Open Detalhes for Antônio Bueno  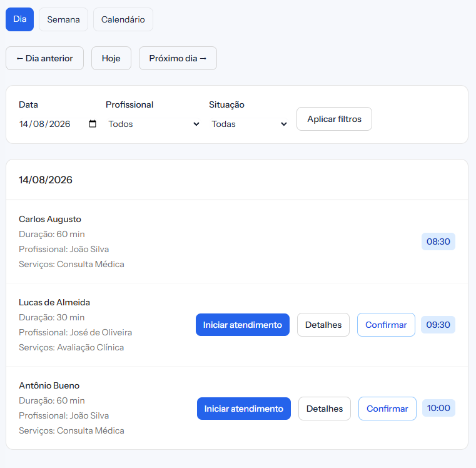tap(325, 409)
